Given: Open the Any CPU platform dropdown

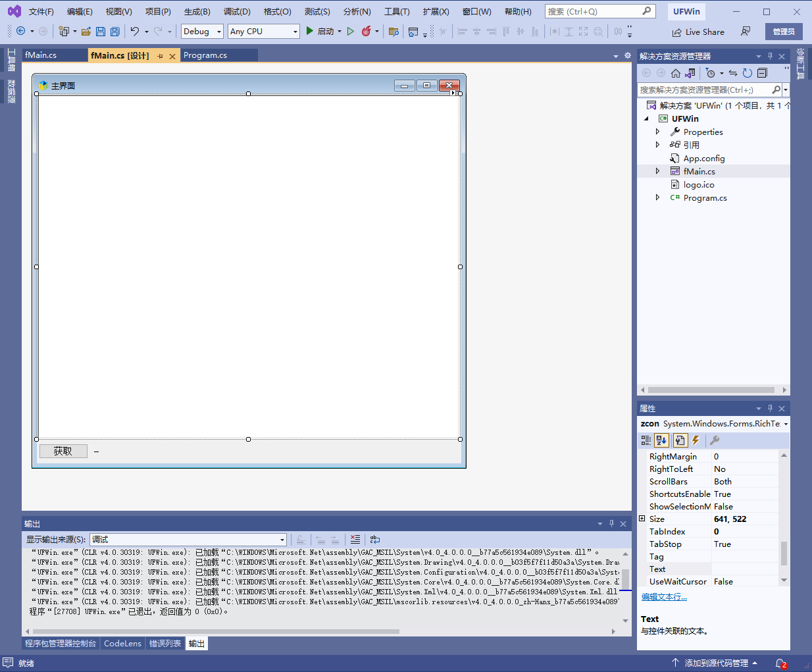Looking at the screenshot, I should (295, 32).
